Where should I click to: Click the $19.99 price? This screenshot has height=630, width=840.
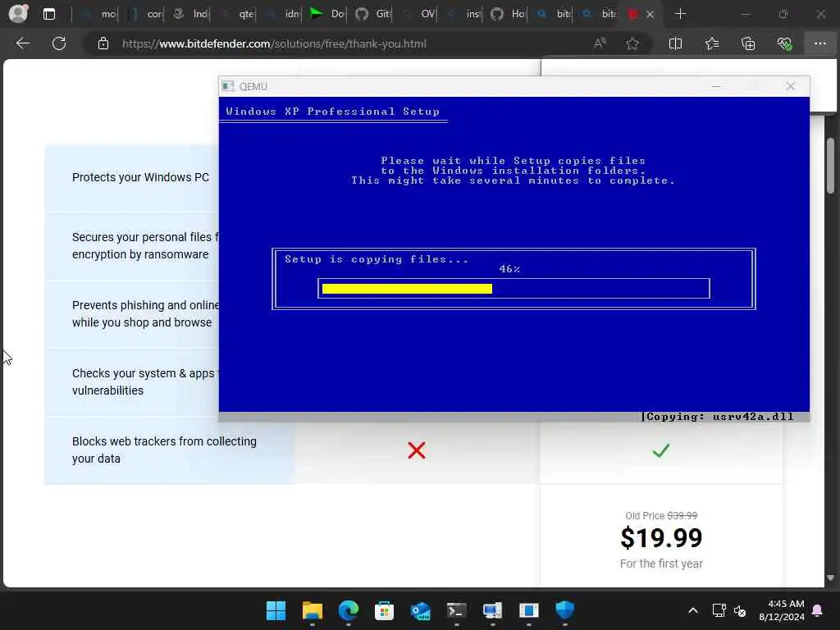(x=661, y=538)
